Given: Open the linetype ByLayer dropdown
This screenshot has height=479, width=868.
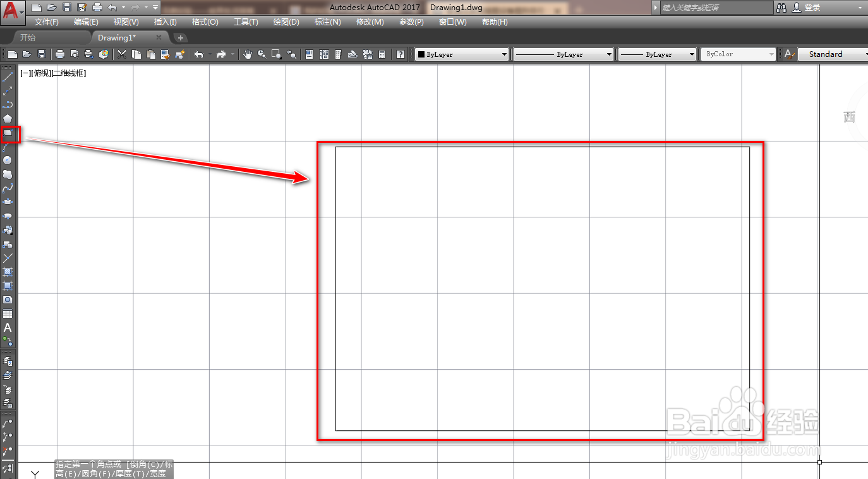Looking at the screenshot, I should 564,54.
